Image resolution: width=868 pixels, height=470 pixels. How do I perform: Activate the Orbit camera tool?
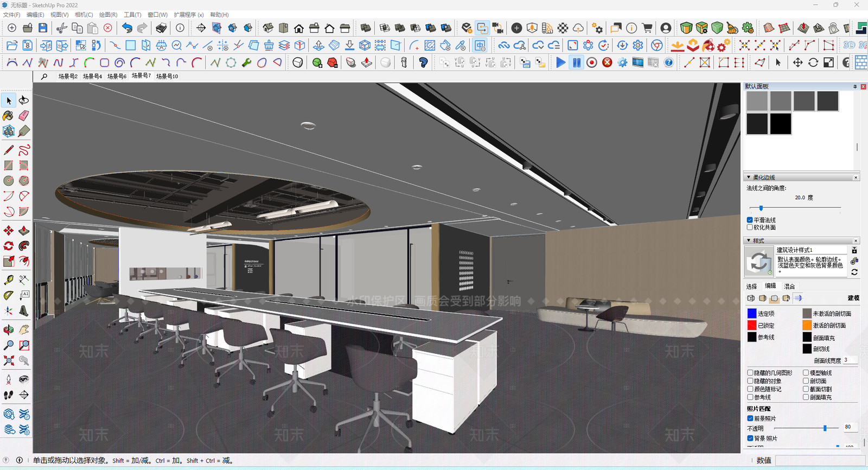[9, 329]
